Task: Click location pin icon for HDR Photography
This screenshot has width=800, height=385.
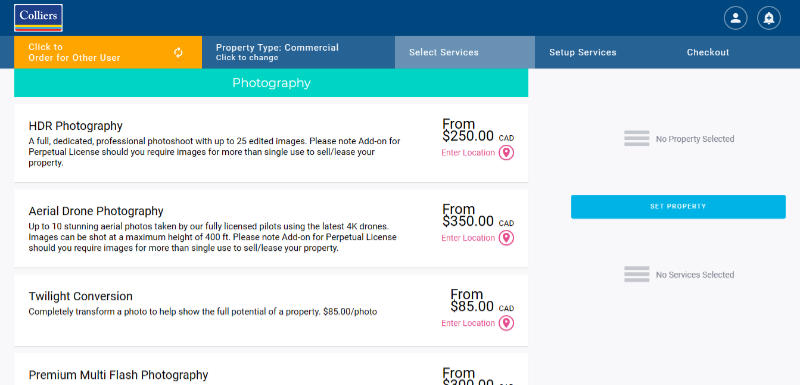Action: click(x=506, y=152)
